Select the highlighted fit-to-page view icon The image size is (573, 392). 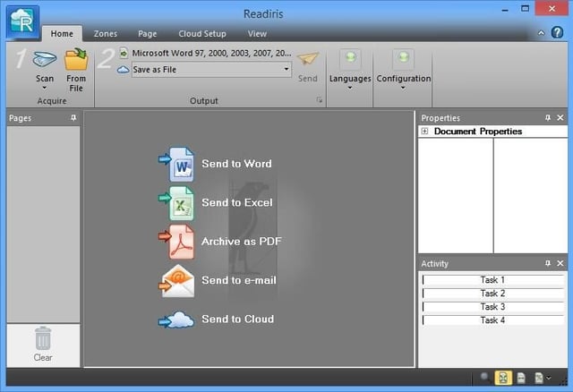coord(503,378)
